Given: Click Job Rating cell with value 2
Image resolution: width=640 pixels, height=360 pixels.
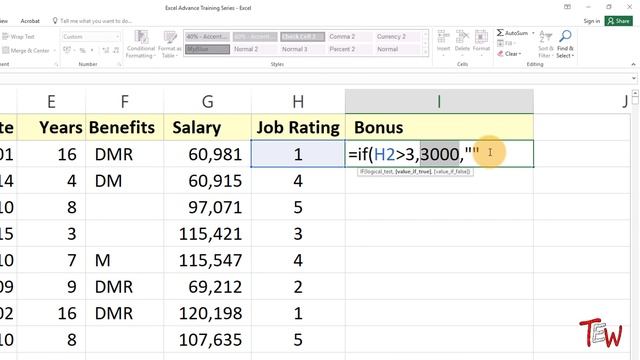Looking at the screenshot, I should (298, 287).
